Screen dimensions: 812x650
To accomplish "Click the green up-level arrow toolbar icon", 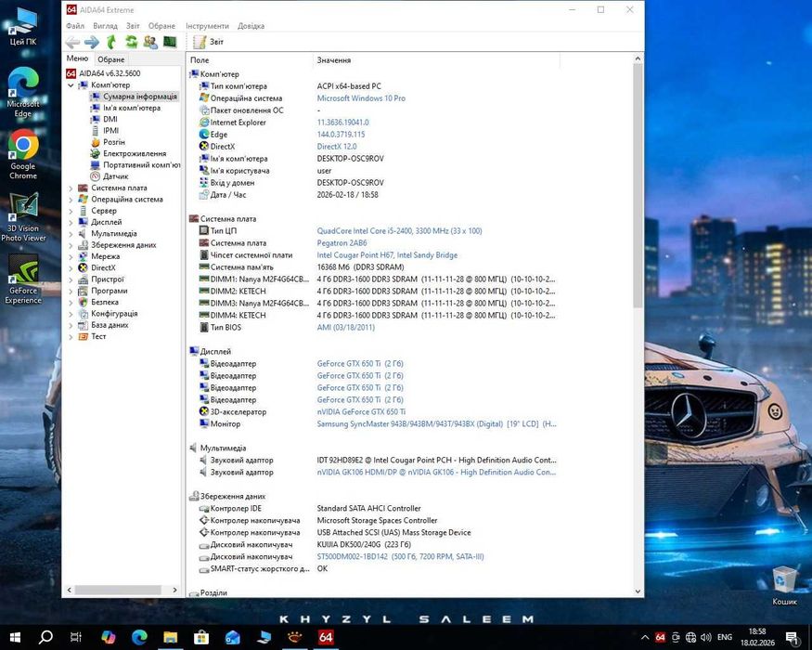I will point(110,42).
